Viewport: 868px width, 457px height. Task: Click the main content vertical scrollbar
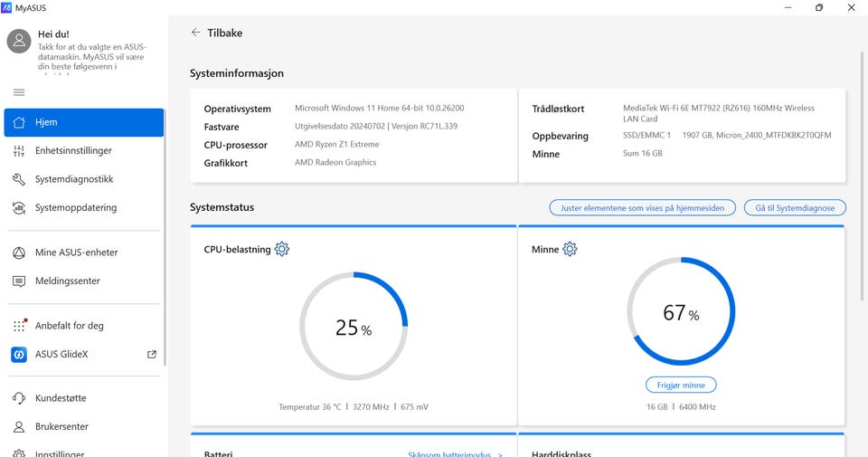[863, 176]
